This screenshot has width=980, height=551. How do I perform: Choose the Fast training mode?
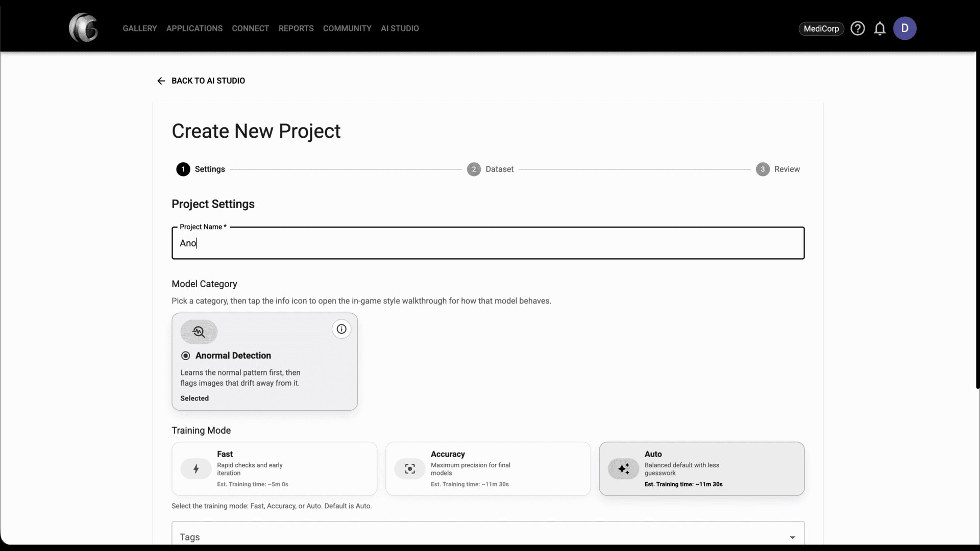point(274,468)
